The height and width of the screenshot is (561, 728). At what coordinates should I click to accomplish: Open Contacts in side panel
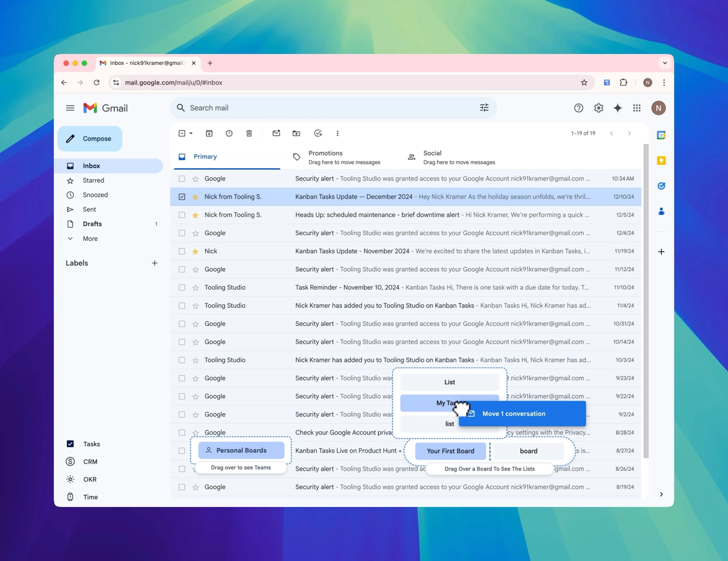point(661,211)
